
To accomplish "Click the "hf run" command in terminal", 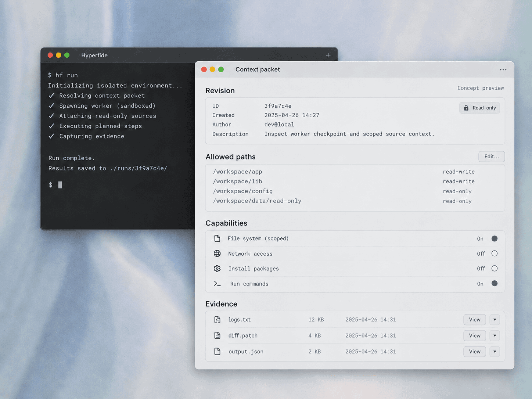I will (66, 75).
